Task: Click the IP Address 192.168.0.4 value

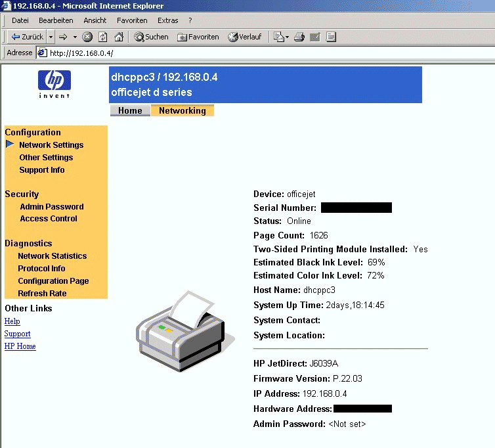Action: [324, 394]
